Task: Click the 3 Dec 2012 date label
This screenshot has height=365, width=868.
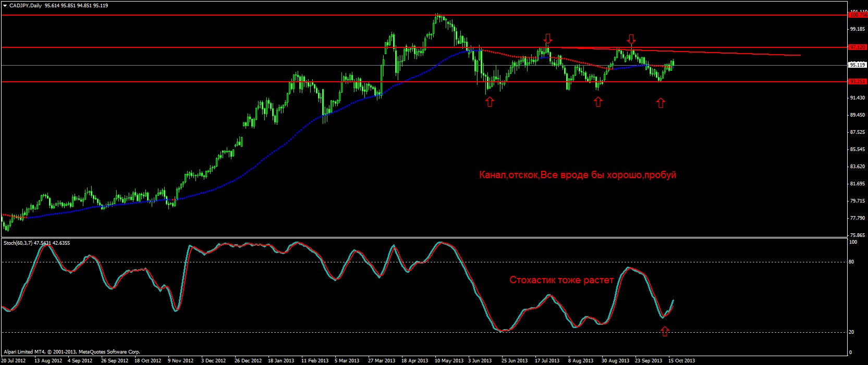Action: coord(214,361)
